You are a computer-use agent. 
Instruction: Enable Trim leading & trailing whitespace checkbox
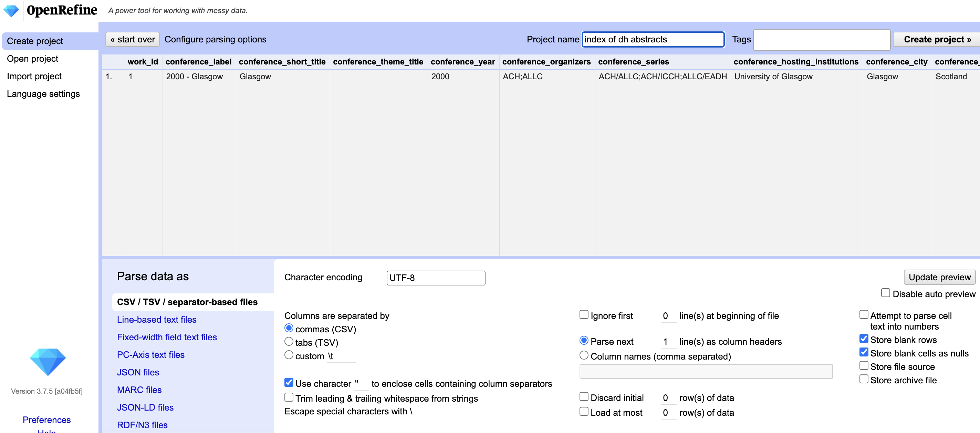pyautogui.click(x=289, y=397)
